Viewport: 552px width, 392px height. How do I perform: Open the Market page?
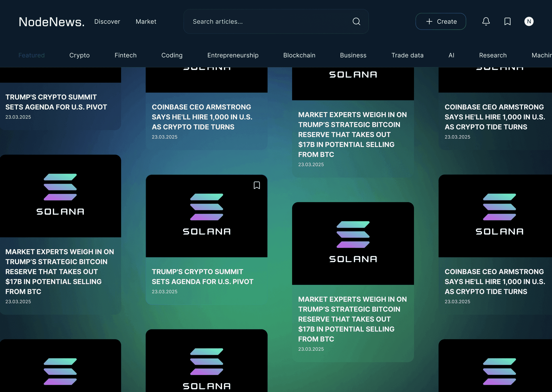coord(146,22)
